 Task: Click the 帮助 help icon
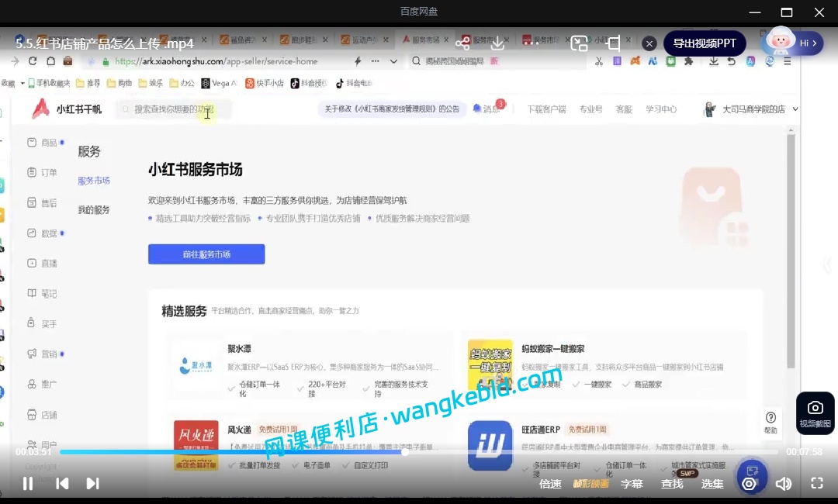point(770,423)
